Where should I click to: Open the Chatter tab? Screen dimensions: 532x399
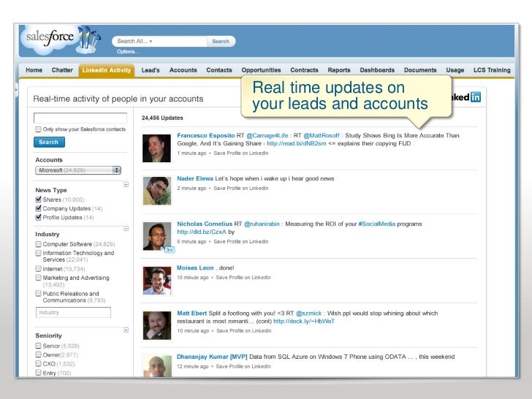(62, 70)
